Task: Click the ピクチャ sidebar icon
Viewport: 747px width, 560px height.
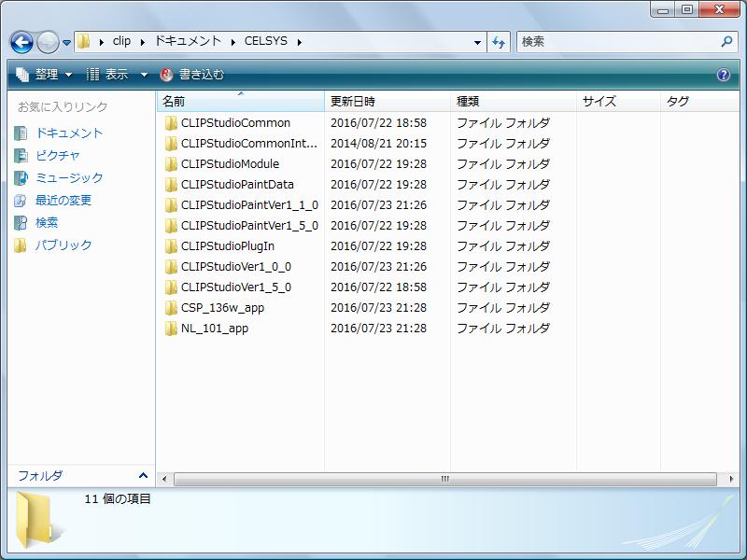Action: coord(21,156)
